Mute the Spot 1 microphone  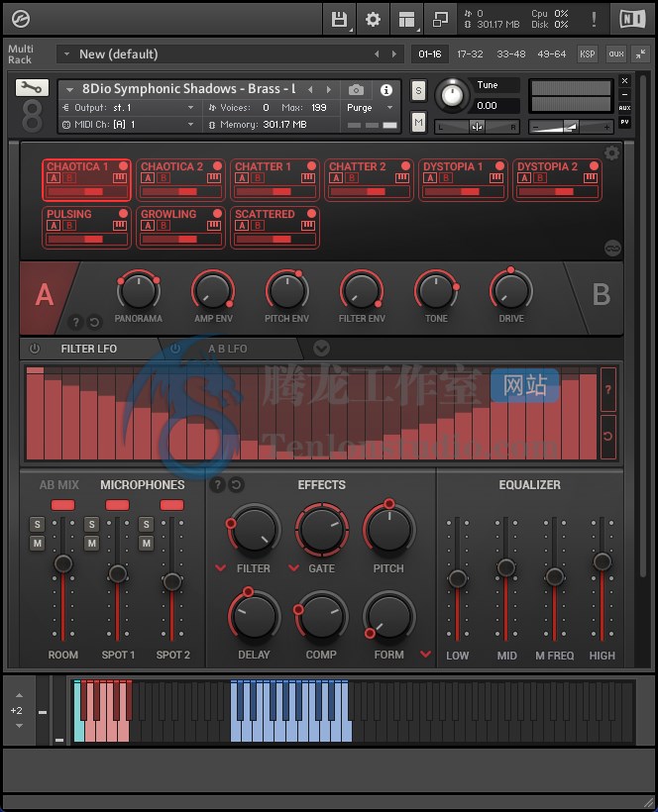tap(91, 543)
